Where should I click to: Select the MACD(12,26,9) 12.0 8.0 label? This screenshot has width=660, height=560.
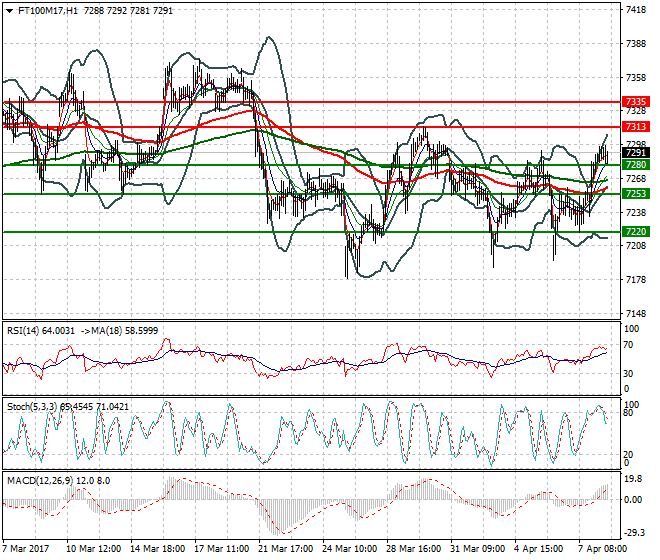59,481
